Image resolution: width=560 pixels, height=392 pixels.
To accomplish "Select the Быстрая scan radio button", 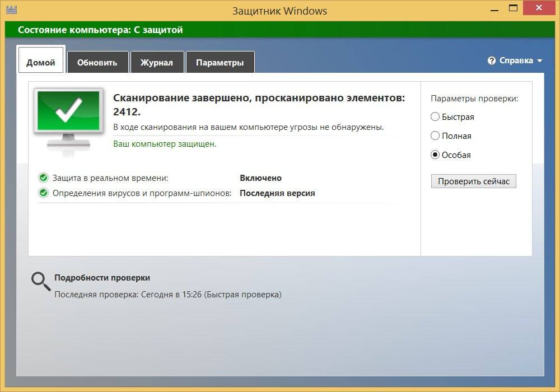I will pyautogui.click(x=435, y=116).
